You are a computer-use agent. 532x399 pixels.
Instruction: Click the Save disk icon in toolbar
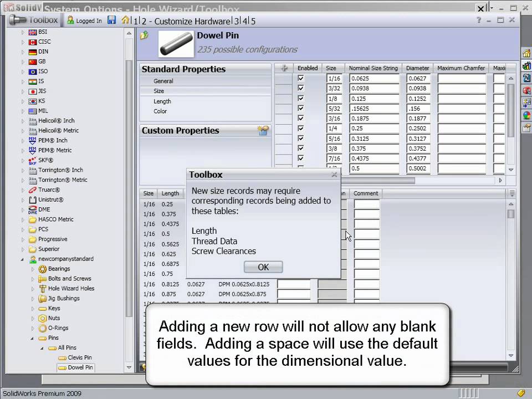(x=111, y=20)
